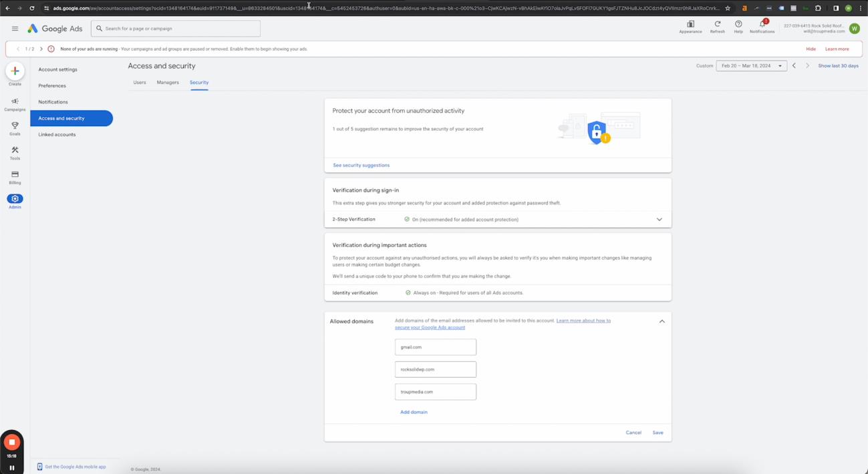Cancel the allowed domains changes
This screenshot has height=474, width=868.
[x=633, y=433]
